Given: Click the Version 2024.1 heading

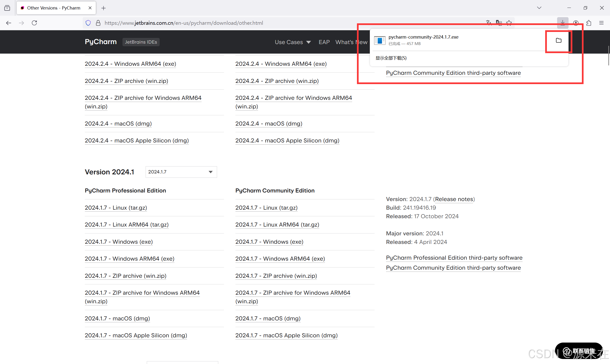Looking at the screenshot, I should [109, 172].
